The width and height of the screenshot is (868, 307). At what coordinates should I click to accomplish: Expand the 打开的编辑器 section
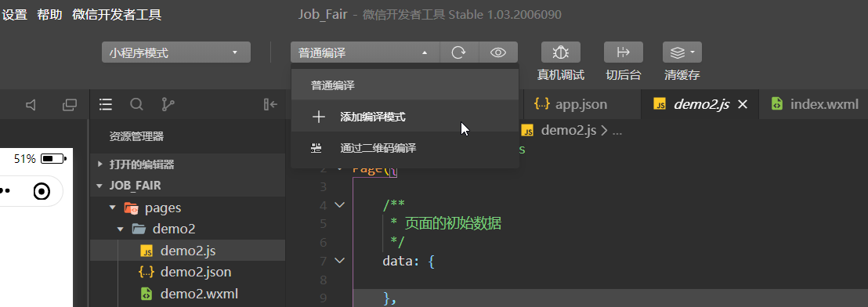[x=188, y=164]
